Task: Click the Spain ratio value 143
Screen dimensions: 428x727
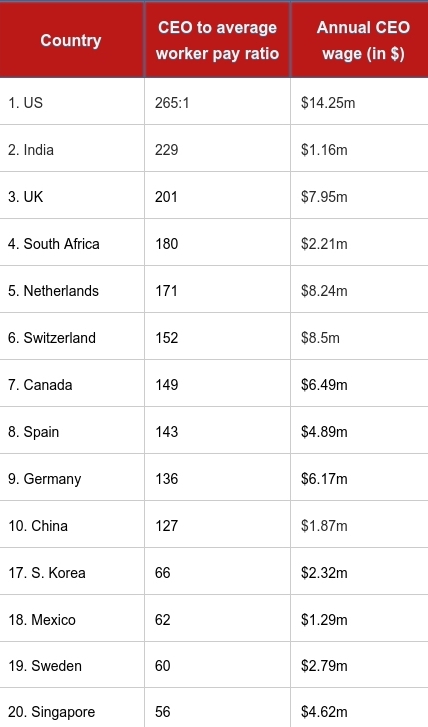Action: [166, 432]
